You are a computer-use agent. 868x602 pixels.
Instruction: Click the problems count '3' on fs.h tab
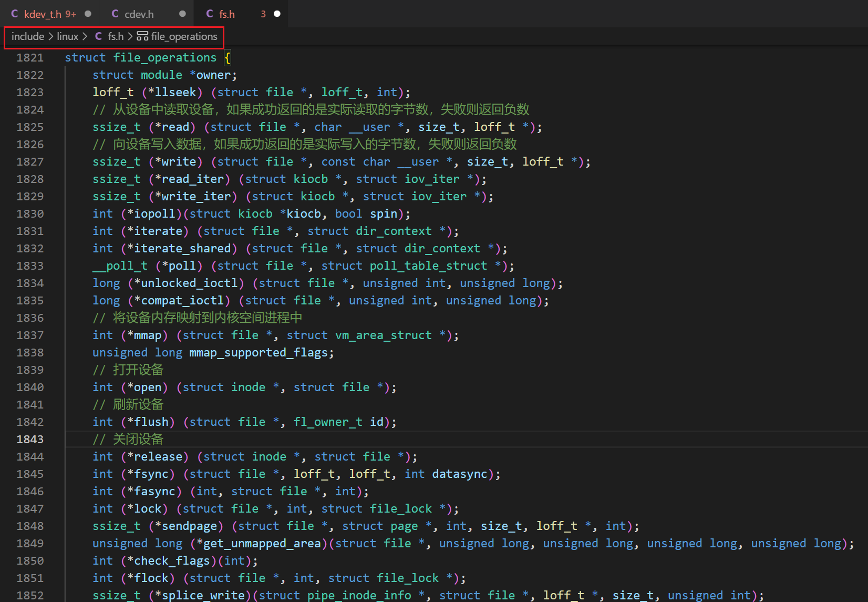pyautogui.click(x=263, y=14)
